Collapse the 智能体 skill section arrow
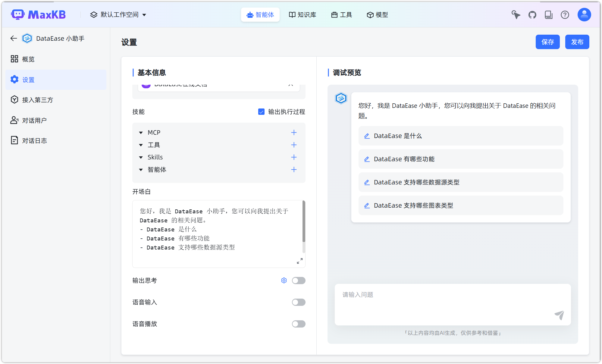 [x=141, y=170]
